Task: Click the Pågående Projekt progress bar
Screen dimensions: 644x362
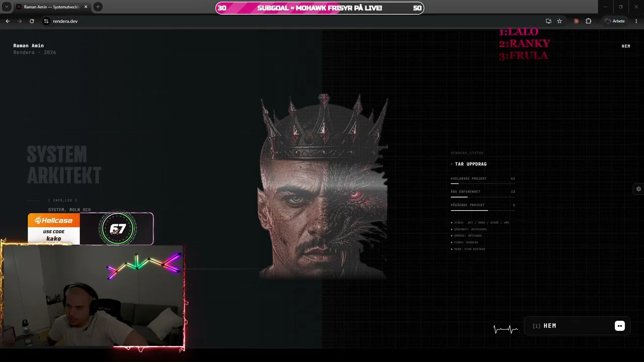Action: tap(483, 210)
